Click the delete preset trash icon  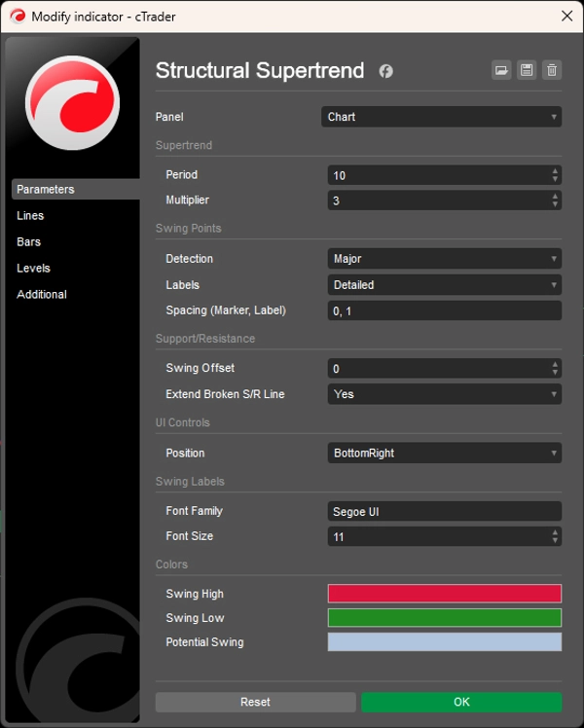click(x=552, y=70)
